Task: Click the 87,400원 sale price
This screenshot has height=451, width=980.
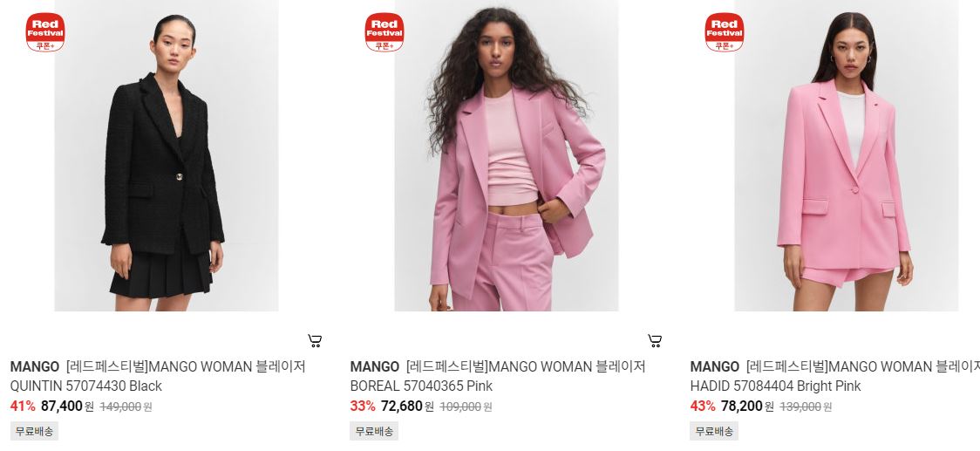Action: pyautogui.click(x=67, y=406)
